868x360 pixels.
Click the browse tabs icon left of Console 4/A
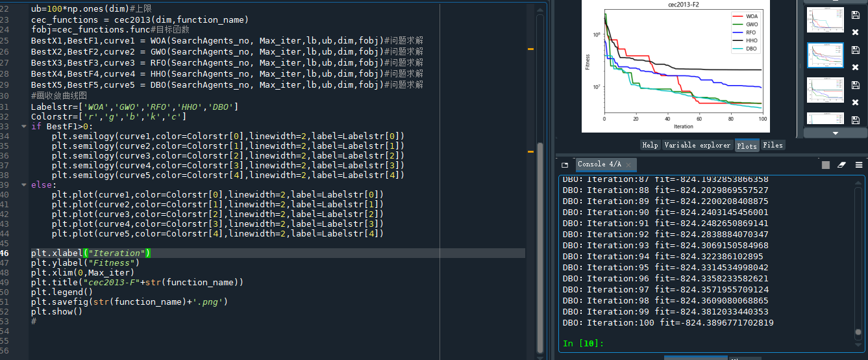click(565, 165)
